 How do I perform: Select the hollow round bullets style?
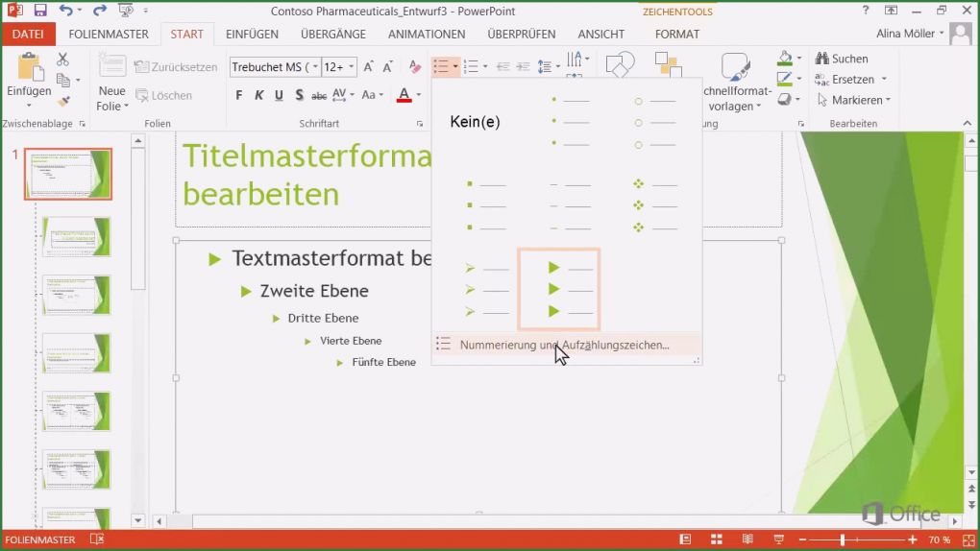click(x=655, y=122)
